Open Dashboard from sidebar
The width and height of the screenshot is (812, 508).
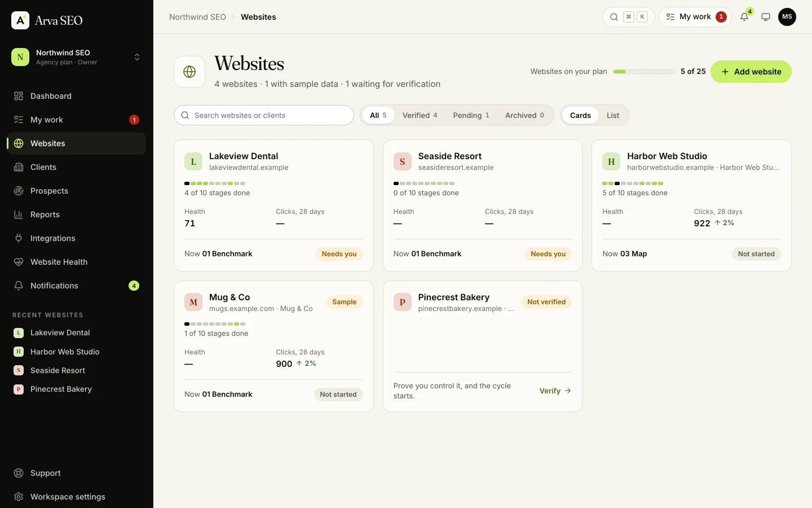click(76, 96)
